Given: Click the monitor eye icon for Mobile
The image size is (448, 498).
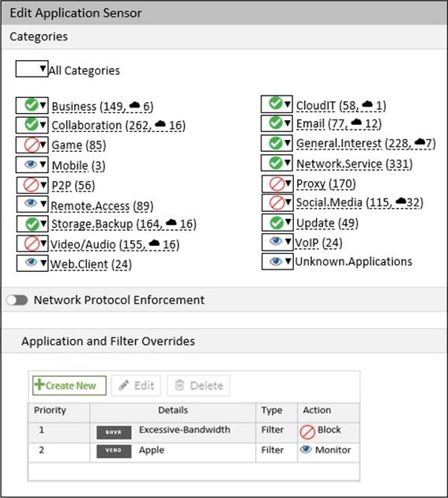Looking at the screenshot, I should point(31,164).
